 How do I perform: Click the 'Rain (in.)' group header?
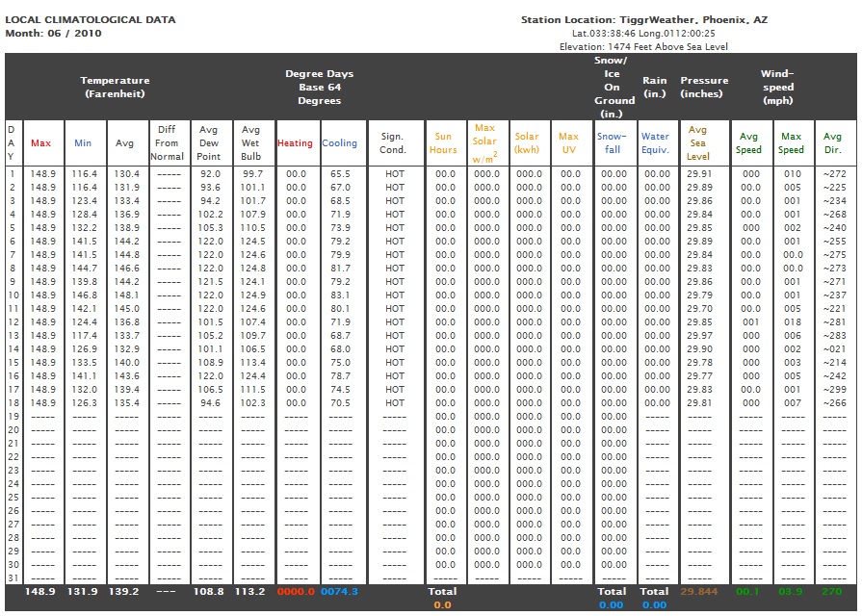(655, 87)
